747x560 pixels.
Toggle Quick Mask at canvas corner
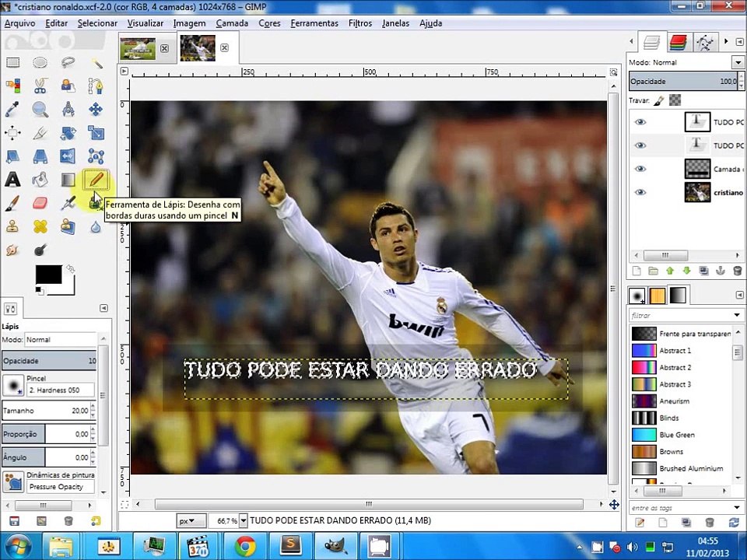[124, 504]
